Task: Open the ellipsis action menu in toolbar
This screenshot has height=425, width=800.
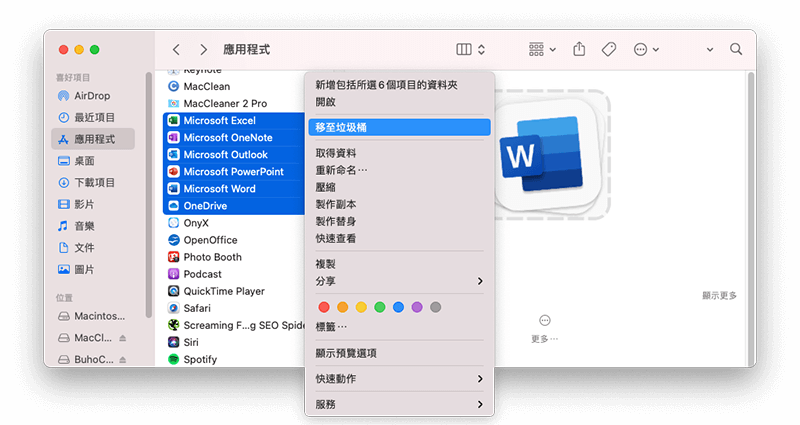Action: click(646, 49)
